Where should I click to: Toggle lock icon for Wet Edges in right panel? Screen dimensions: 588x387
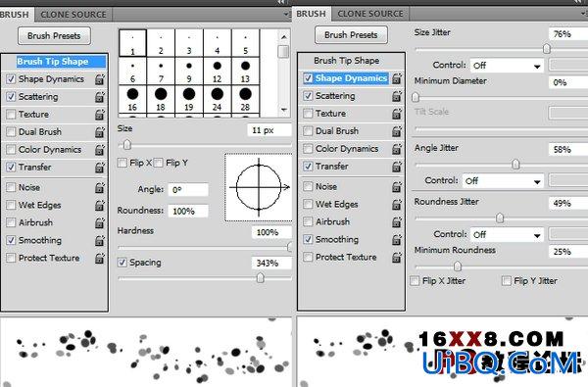[397, 205]
